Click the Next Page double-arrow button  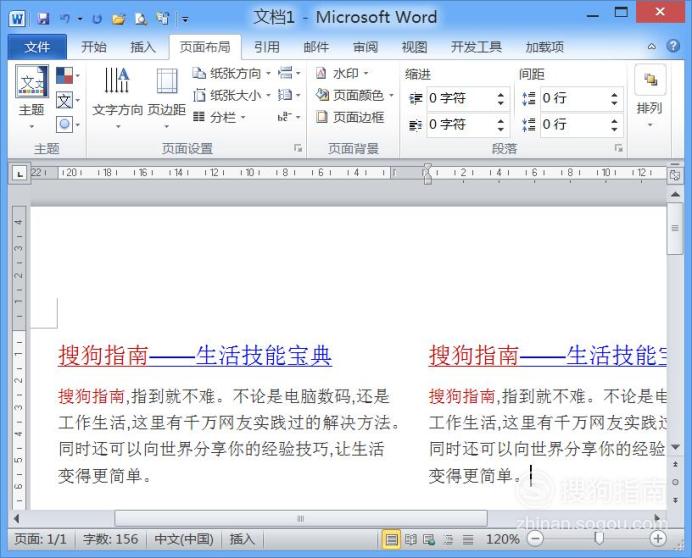(x=675, y=500)
